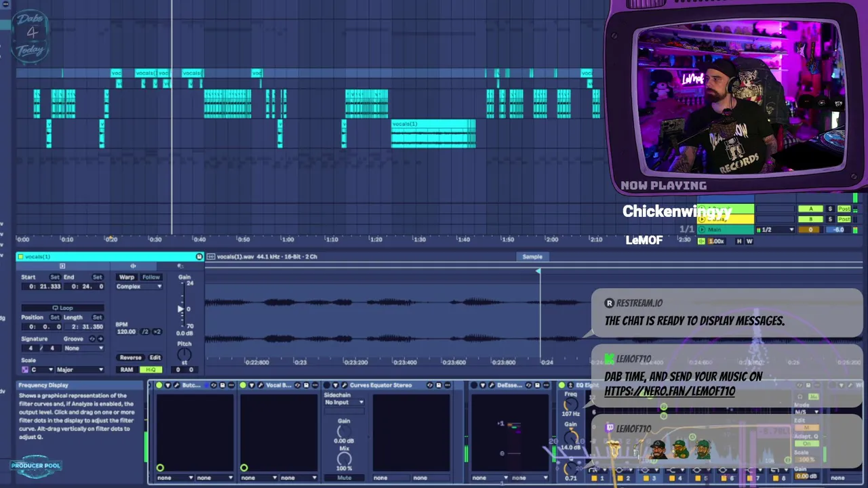Open the clip envelopes tab icon
Screen dimensions: 868x488
(x=180, y=266)
